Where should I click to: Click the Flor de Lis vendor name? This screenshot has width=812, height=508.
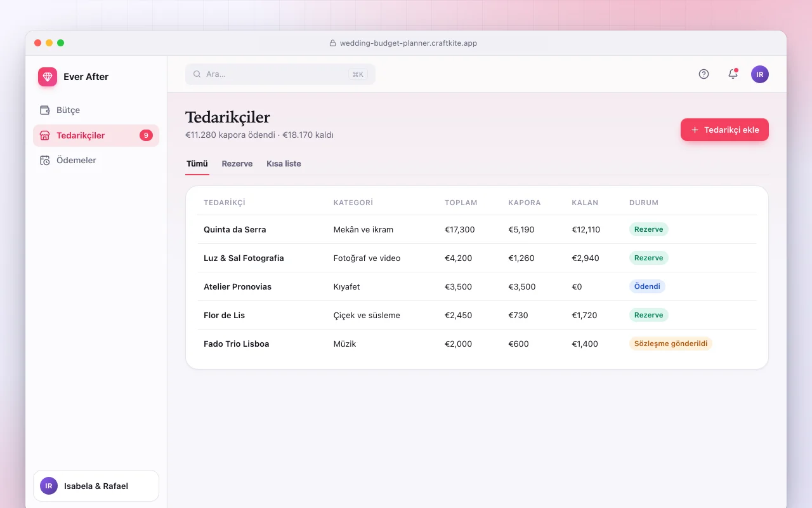coord(224,315)
